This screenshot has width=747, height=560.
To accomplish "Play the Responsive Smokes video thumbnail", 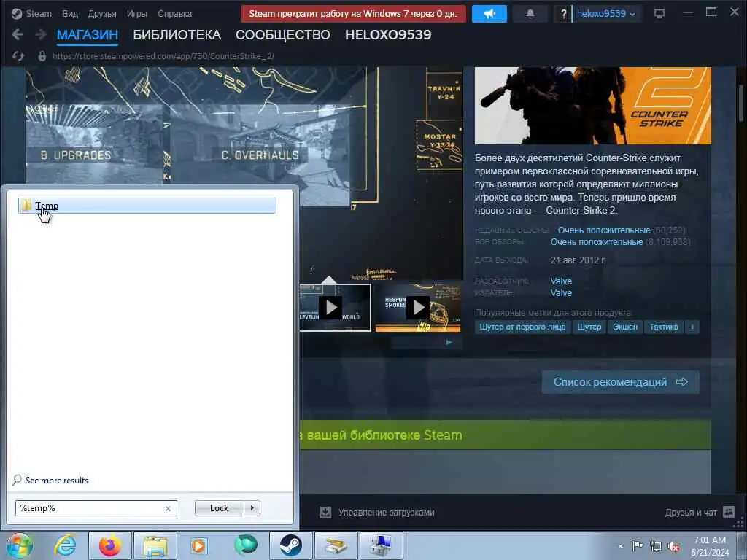I will 418,308.
